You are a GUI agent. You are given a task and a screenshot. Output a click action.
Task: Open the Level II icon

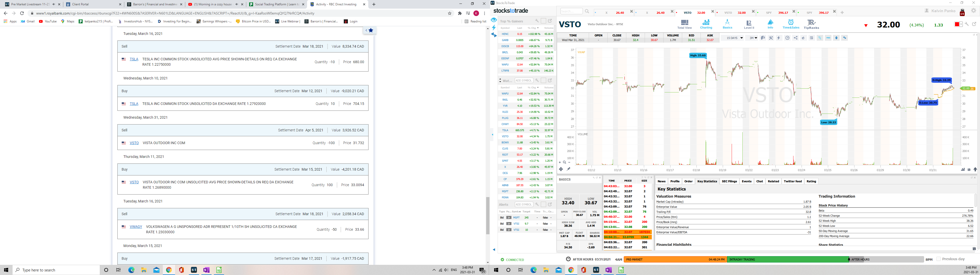pyautogui.click(x=749, y=24)
